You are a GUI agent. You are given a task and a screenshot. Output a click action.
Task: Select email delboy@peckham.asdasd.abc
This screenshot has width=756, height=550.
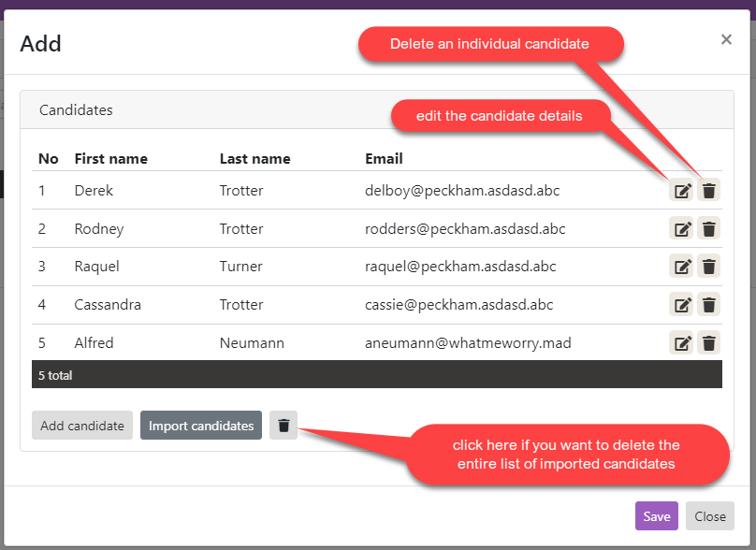(462, 191)
